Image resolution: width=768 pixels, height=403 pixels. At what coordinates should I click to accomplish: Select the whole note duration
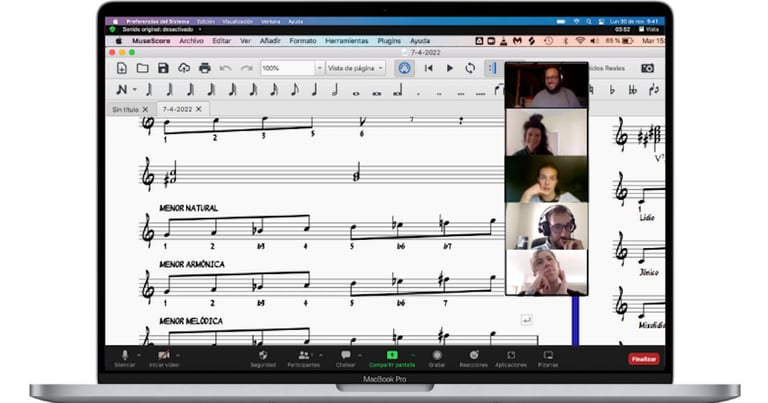pyautogui.click(x=356, y=93)
